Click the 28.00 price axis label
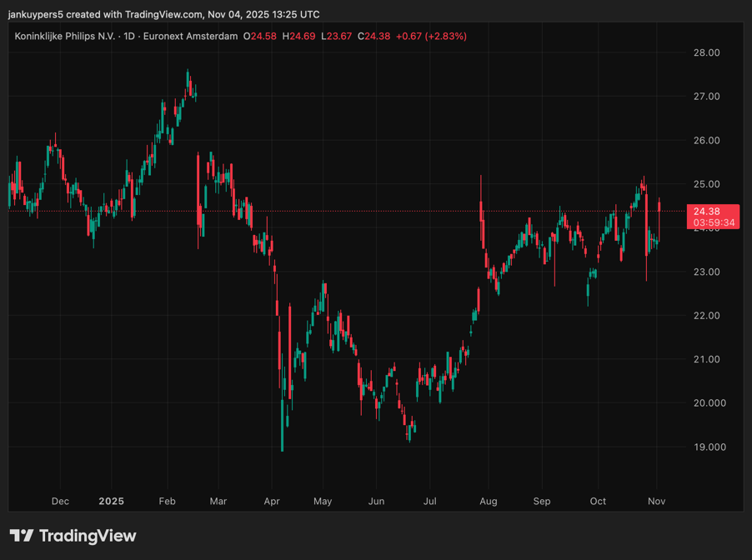 coord(706,52)
